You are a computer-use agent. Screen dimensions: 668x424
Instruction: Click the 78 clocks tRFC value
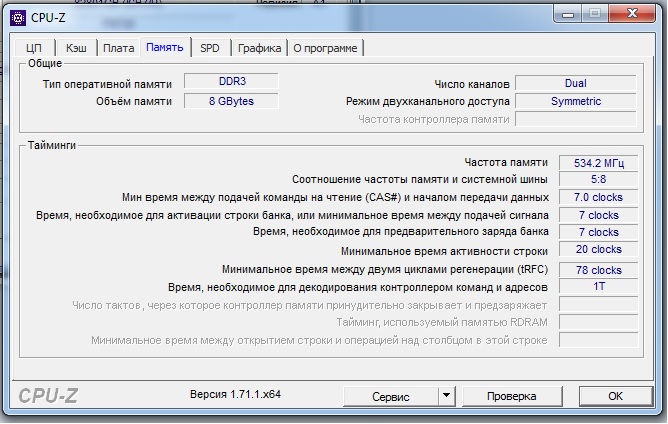[x=599, y=270]
